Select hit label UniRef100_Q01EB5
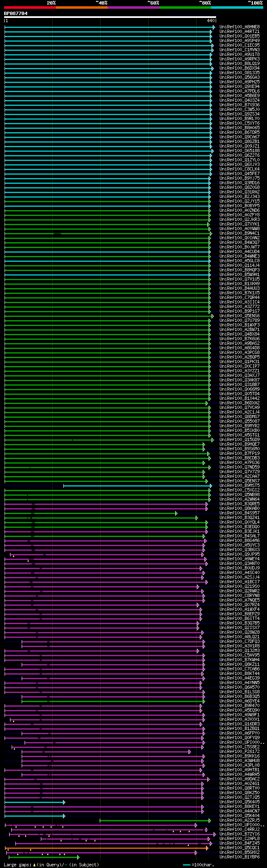The image size is (267, 868). click(239, 36)
